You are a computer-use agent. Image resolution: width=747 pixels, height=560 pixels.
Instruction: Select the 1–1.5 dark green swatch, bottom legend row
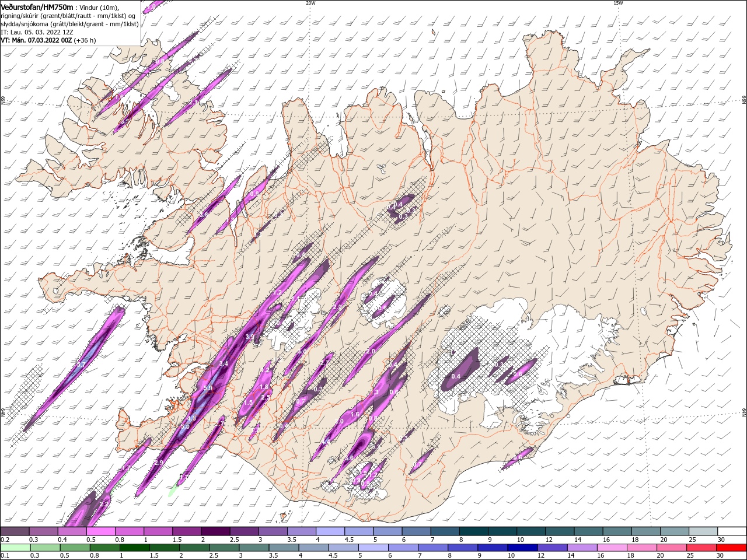coord(134,548)
